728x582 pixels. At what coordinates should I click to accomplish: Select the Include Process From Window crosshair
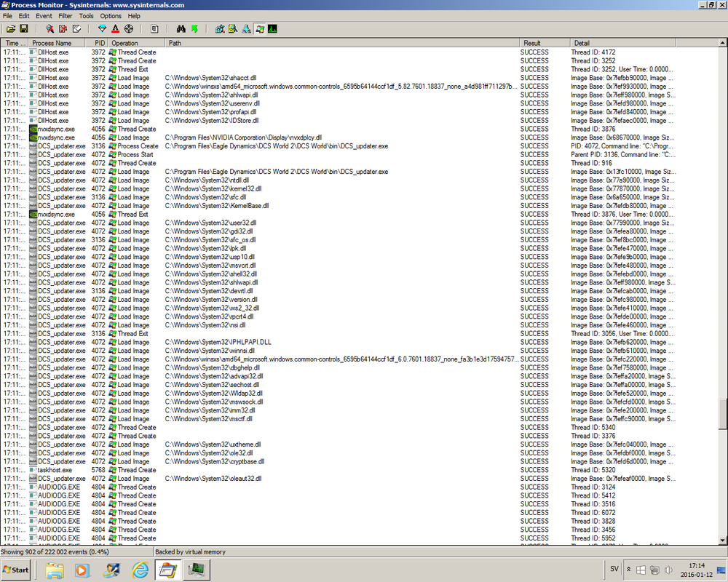(129, 29)
